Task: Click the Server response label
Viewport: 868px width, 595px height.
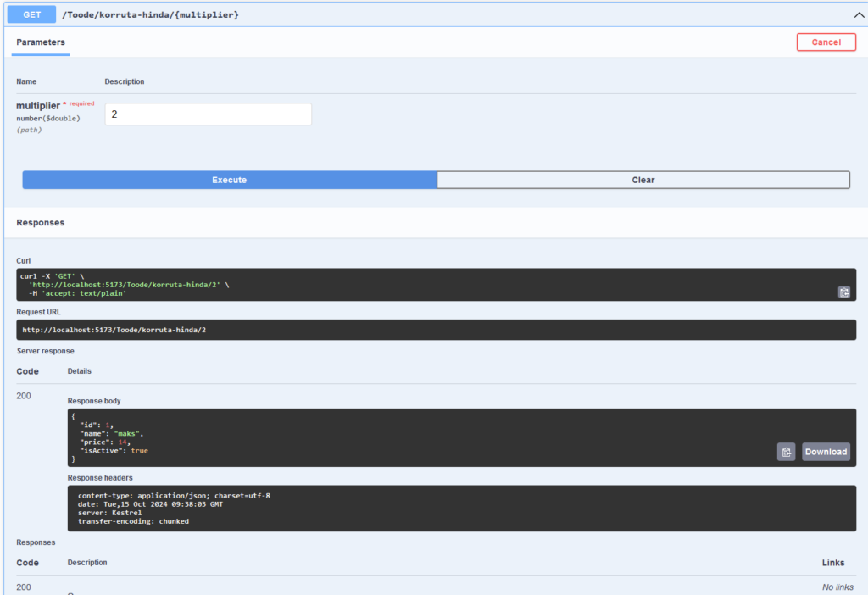Action: (46, 351)
